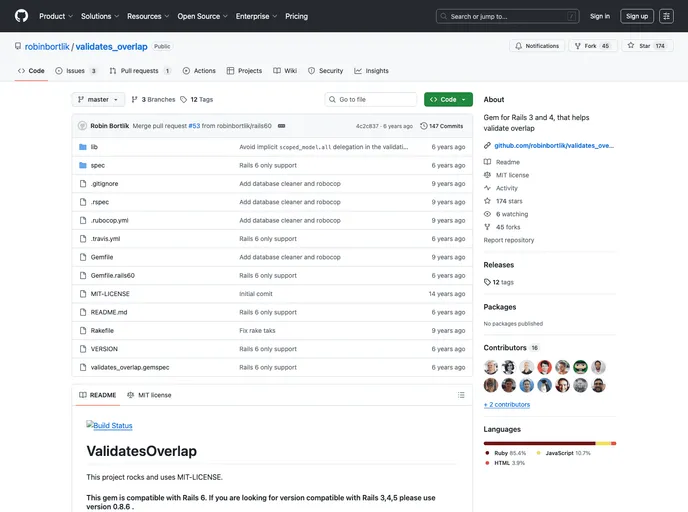Select the MIT license tab
The width and height of the screenshot is (688, 512).
(149, 395)
